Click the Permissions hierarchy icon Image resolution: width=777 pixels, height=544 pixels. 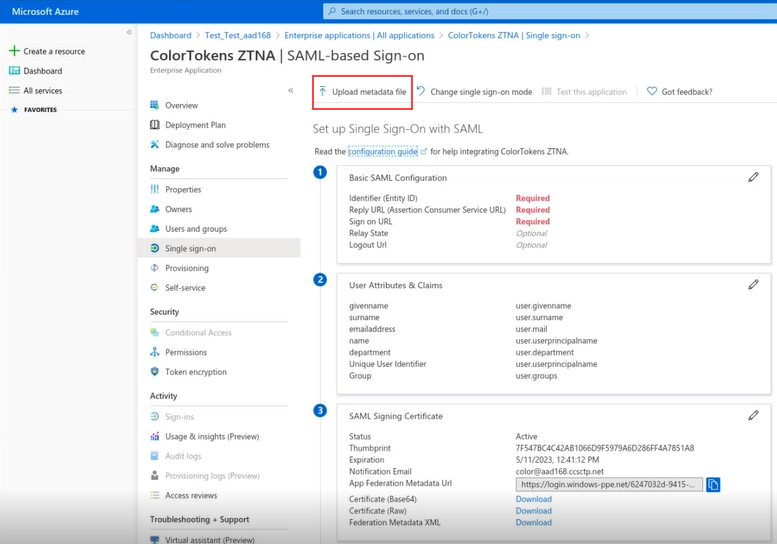(x=155, y=352)
